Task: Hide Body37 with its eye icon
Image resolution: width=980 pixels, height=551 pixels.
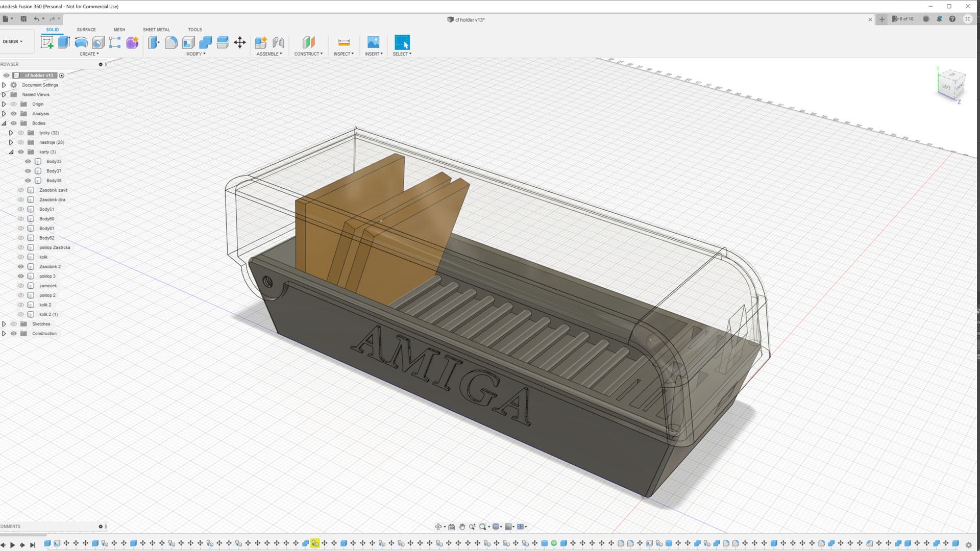Action: [x=28, y=171]
